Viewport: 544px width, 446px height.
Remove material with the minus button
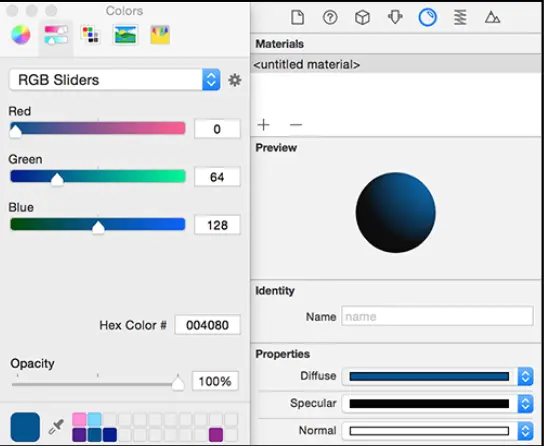[296, 125]
